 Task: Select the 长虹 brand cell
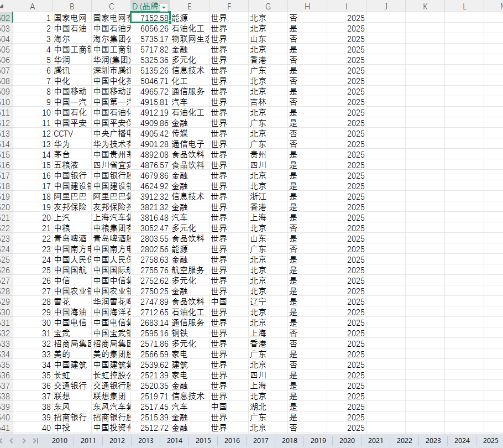click(x=72, y=376)
